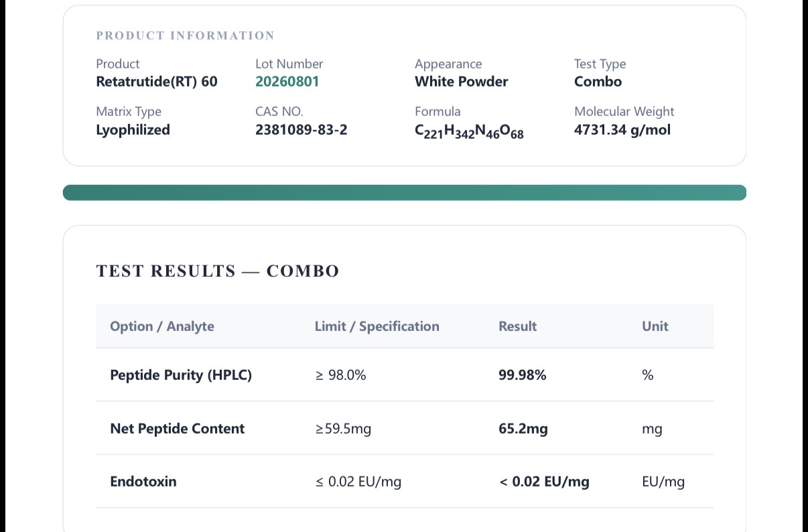The image size is (808, 532).
Task: Select the Retatrutide(RT) 60 product name
Action: 157,82
